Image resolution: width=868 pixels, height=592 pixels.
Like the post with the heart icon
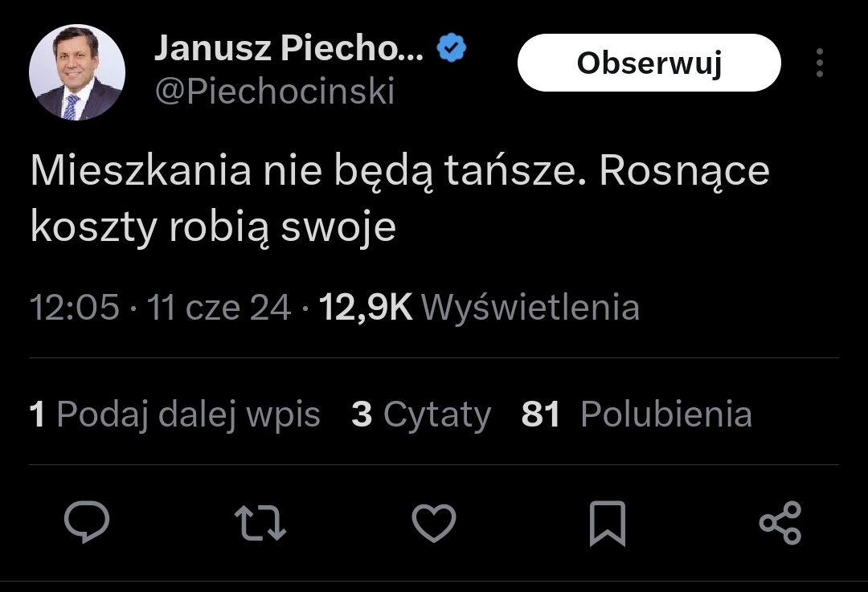point(434,522)
